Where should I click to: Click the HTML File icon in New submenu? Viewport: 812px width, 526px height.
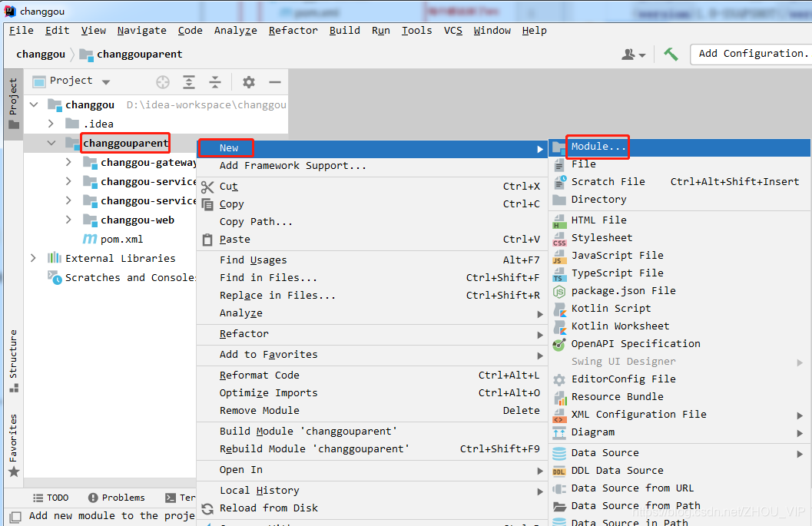(x=559, y=221)
